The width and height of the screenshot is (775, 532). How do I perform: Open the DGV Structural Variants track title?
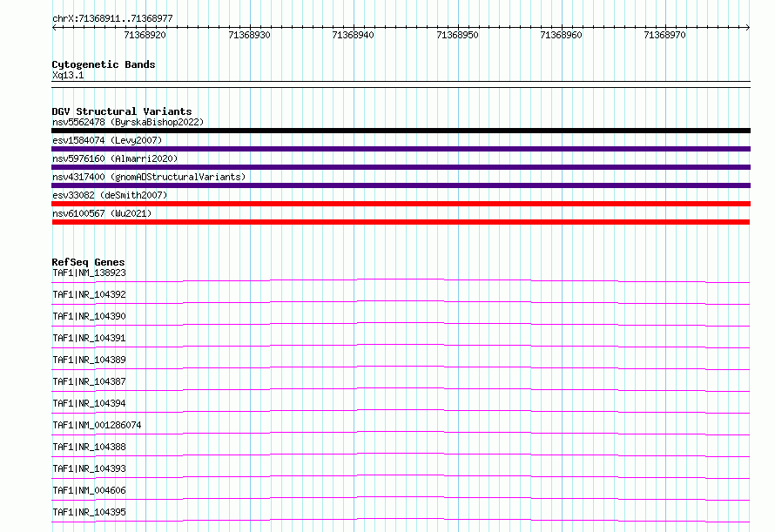122,111
